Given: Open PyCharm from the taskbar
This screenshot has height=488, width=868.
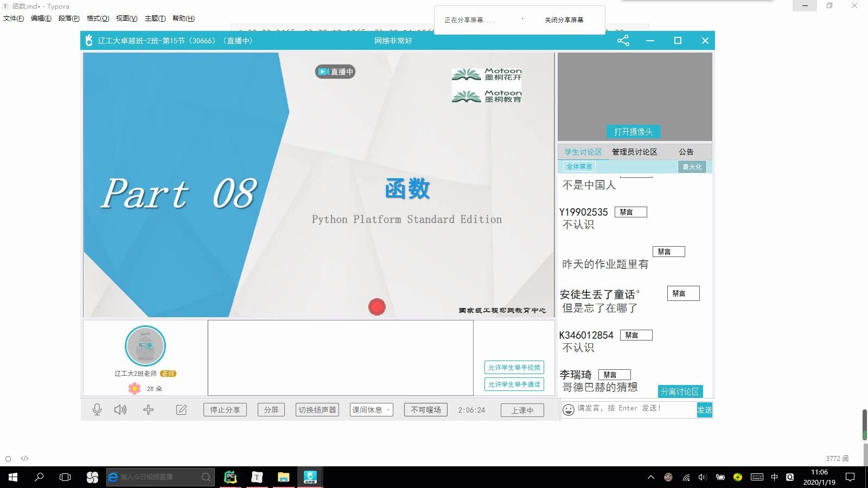Looking at the screenshot, I should 230,477.
